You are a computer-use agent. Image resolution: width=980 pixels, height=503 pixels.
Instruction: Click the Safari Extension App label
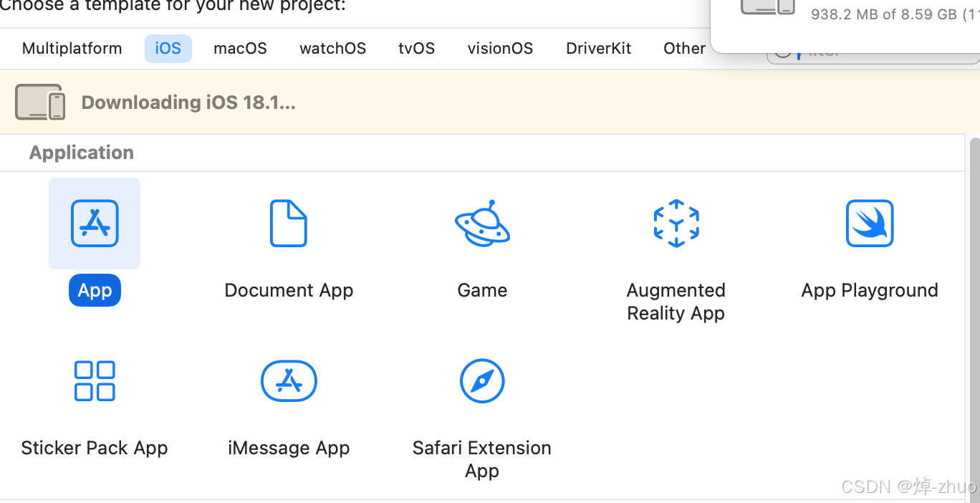(482, 459)
